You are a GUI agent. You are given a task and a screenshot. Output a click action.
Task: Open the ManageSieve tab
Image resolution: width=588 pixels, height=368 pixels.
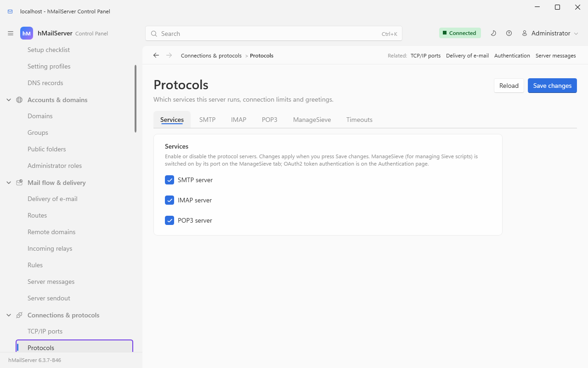click(x=312, y=120)
